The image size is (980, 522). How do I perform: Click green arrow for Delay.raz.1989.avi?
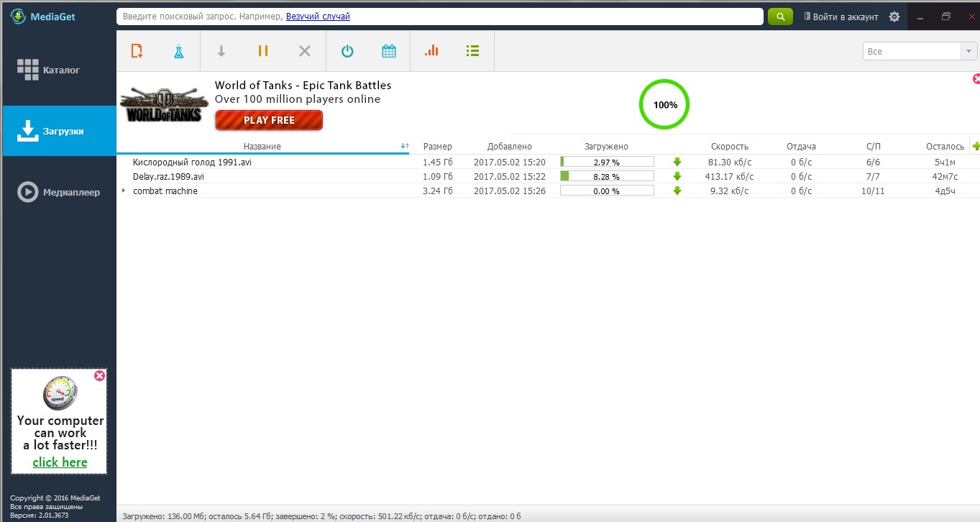(677, 176)
